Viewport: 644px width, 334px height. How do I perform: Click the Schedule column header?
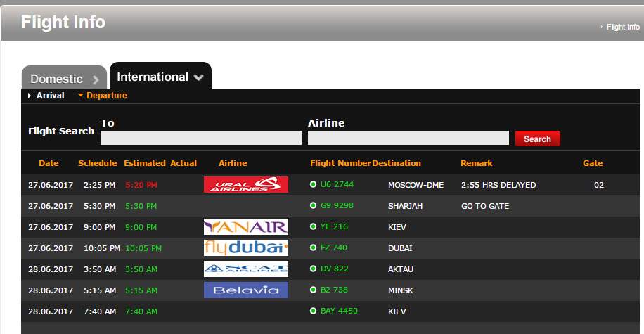pyautogui.click(x=97, y=163)
